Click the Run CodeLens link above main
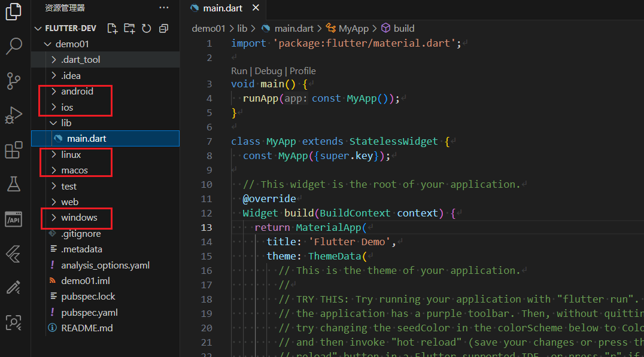The image size is (644, 357). (239, 71)
